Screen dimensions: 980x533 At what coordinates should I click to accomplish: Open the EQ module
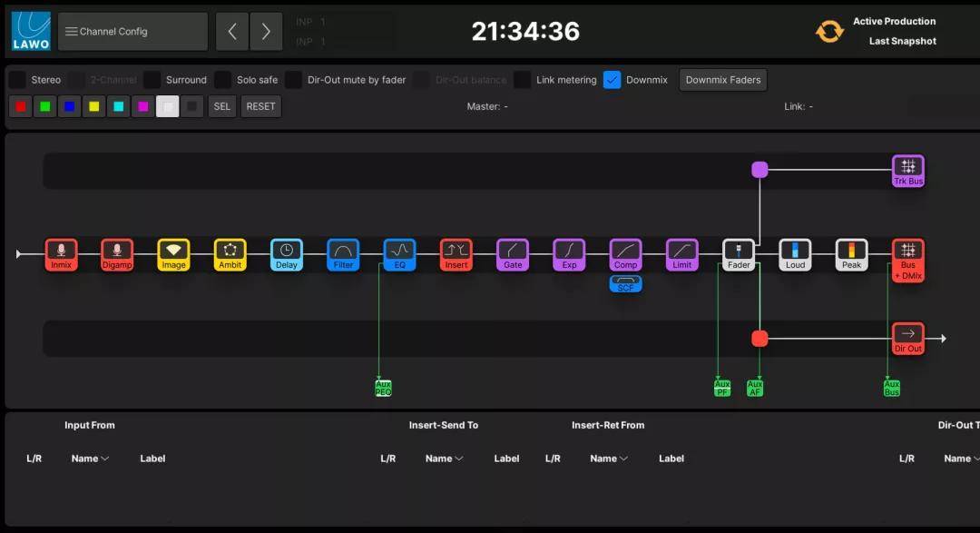tap(399, 254)
